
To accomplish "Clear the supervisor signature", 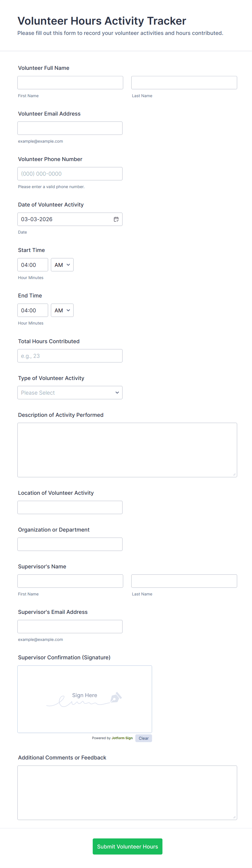I will click(x=143, y=738).
